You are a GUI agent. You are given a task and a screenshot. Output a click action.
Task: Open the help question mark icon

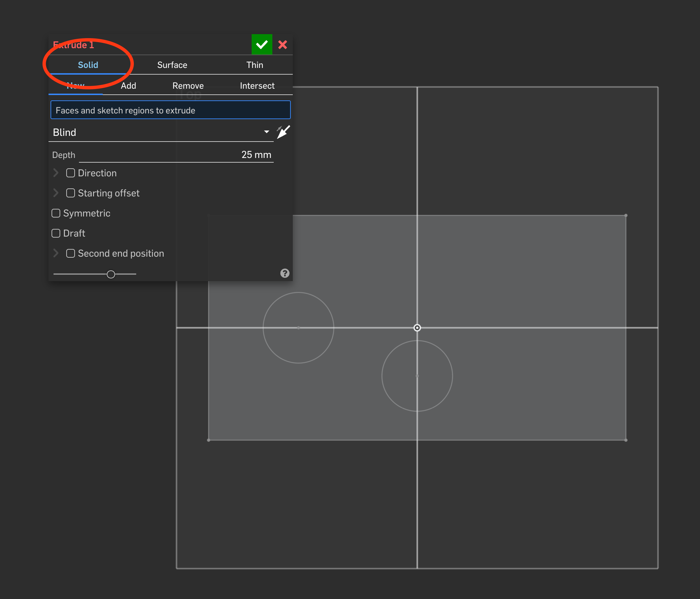(x=284, y=273)
